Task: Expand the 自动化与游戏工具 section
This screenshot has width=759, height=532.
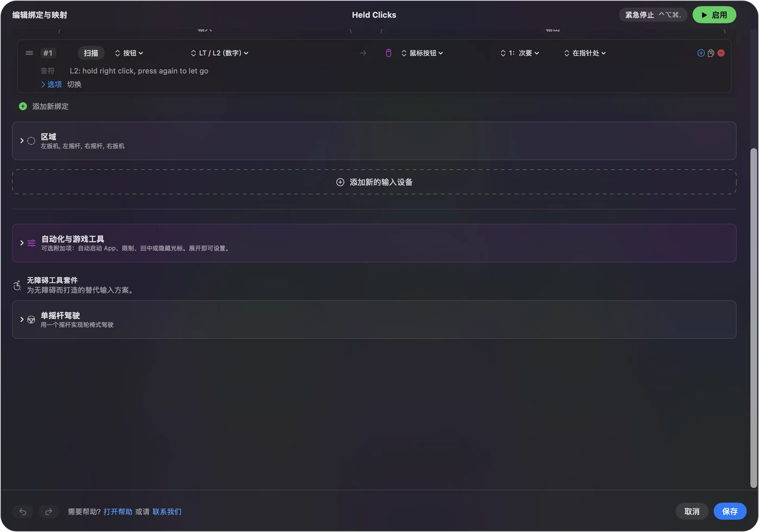Action: 22,243
